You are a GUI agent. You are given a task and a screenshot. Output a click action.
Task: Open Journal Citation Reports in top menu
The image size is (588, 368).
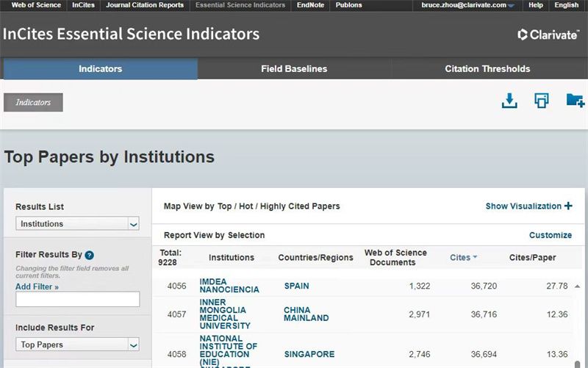coord(145,5)
